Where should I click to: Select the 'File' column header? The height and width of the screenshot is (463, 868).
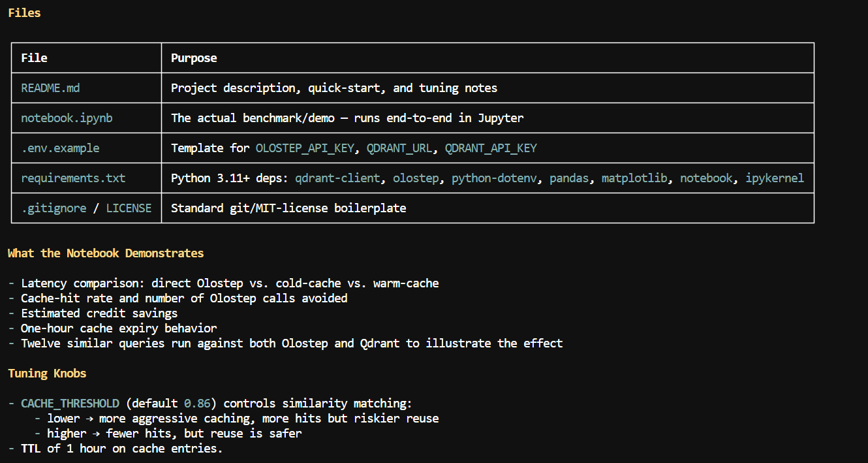(34, 58)
